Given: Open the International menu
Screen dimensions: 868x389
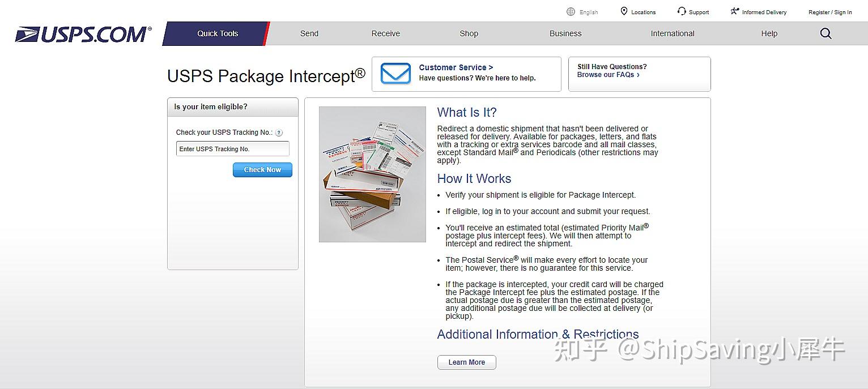Looking at the screenshot, I should pos(673,33).
